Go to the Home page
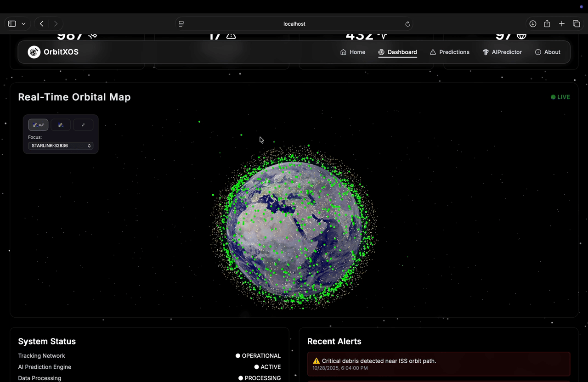The image size is (588, 382). click(353, 52)
